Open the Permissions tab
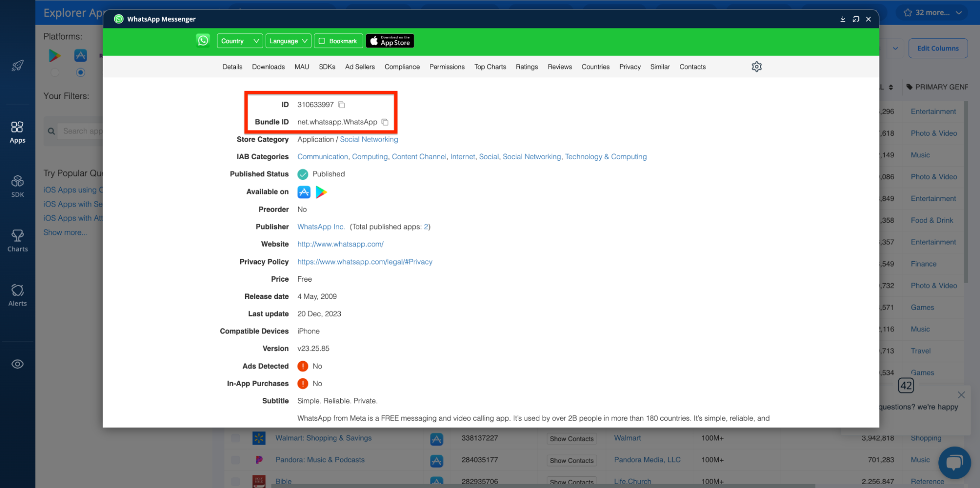 pos(447,67)
